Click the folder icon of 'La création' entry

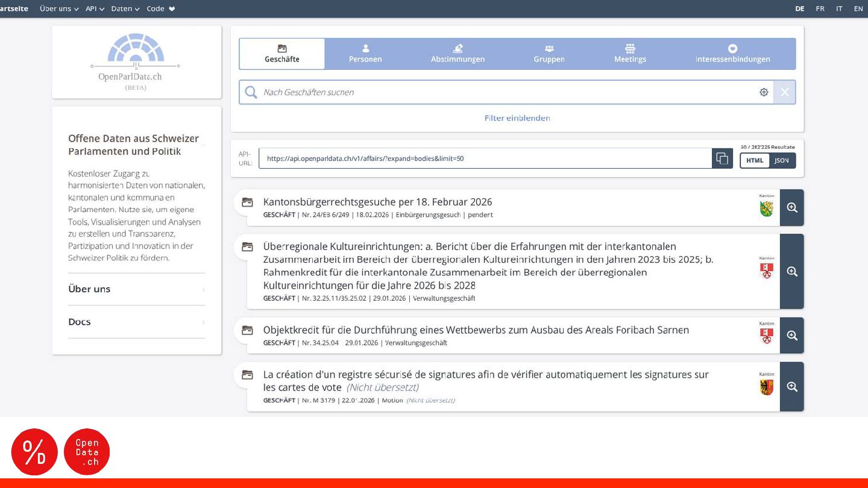click(x=247, y=375)
